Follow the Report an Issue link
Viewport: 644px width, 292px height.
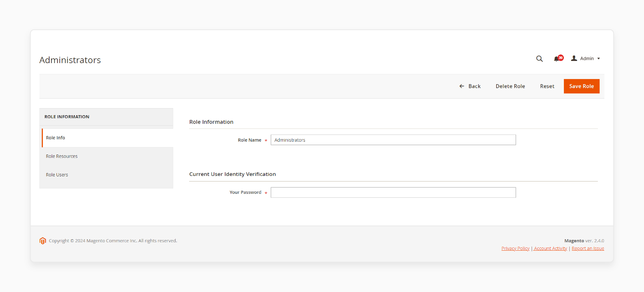coord(588,248)
